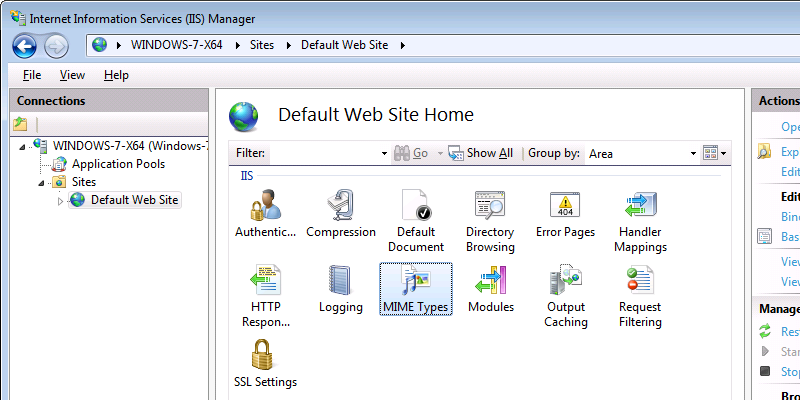Screen dimensions: 800x400
Task: Open the Filter dropdown arrow
Action: point(385,154)
